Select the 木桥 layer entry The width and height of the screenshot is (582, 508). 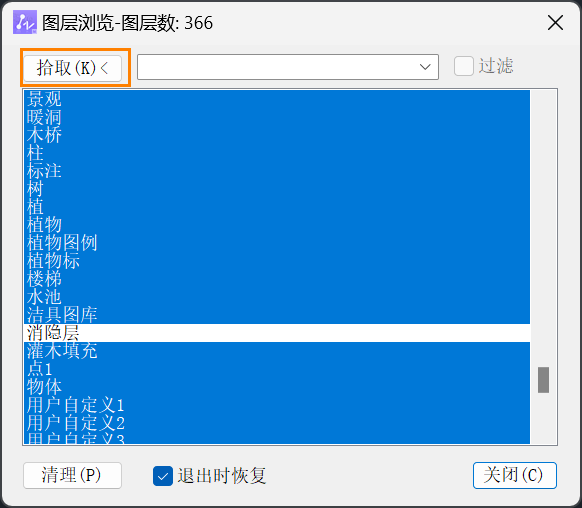click(277, 135)
